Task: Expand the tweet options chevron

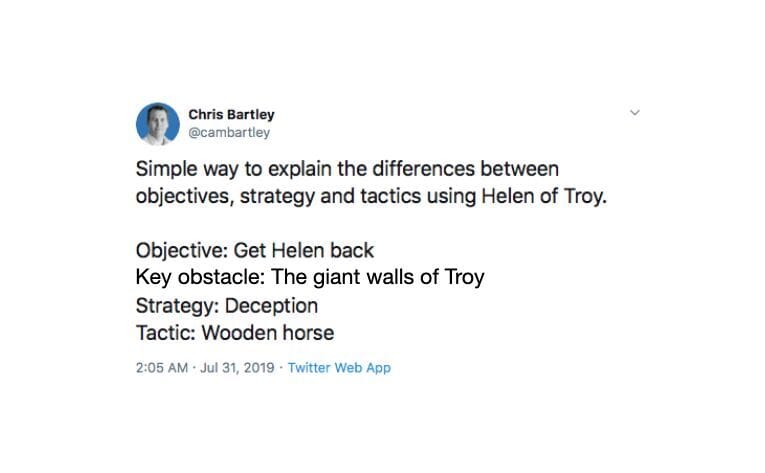Action: 635,113
